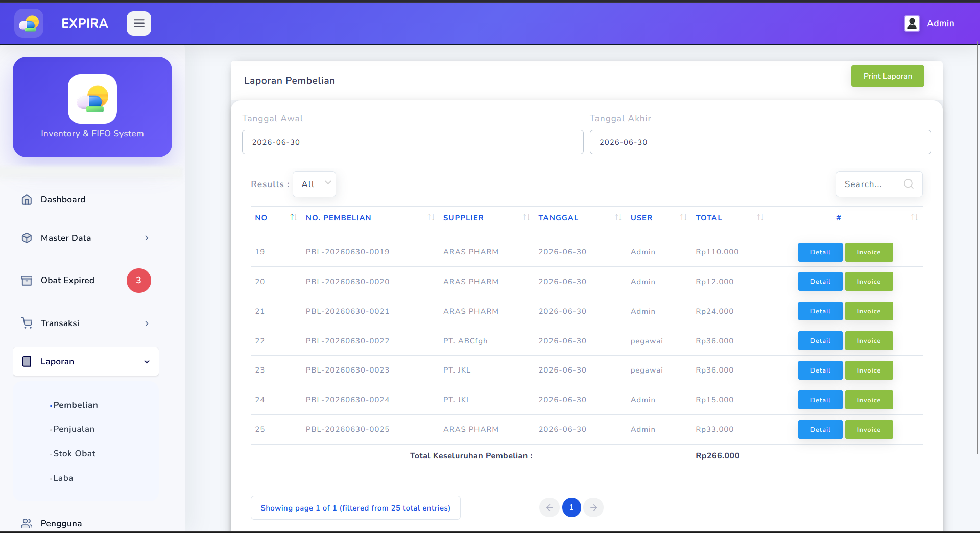
Task: Open Detail for PBL-20260630-0024
Action: pyautogui.click(x=820, y=400)
